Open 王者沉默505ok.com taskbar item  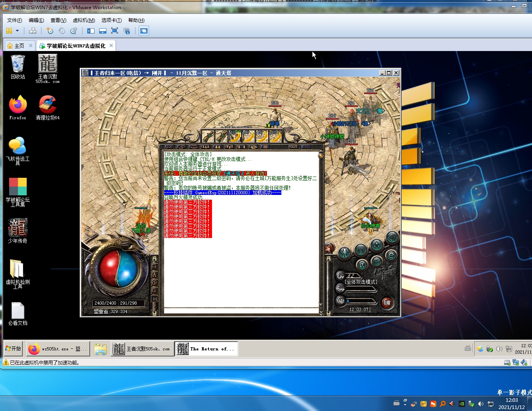pyautogui.click(x=142, y=349)
